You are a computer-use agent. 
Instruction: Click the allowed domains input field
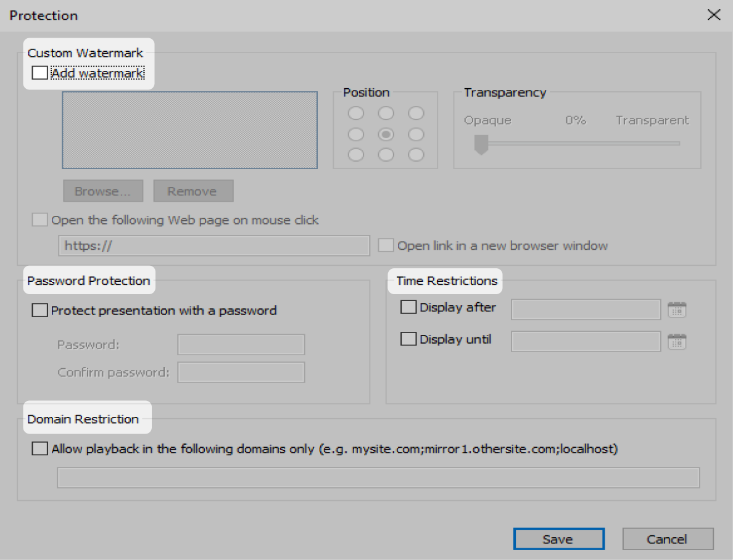378,477
